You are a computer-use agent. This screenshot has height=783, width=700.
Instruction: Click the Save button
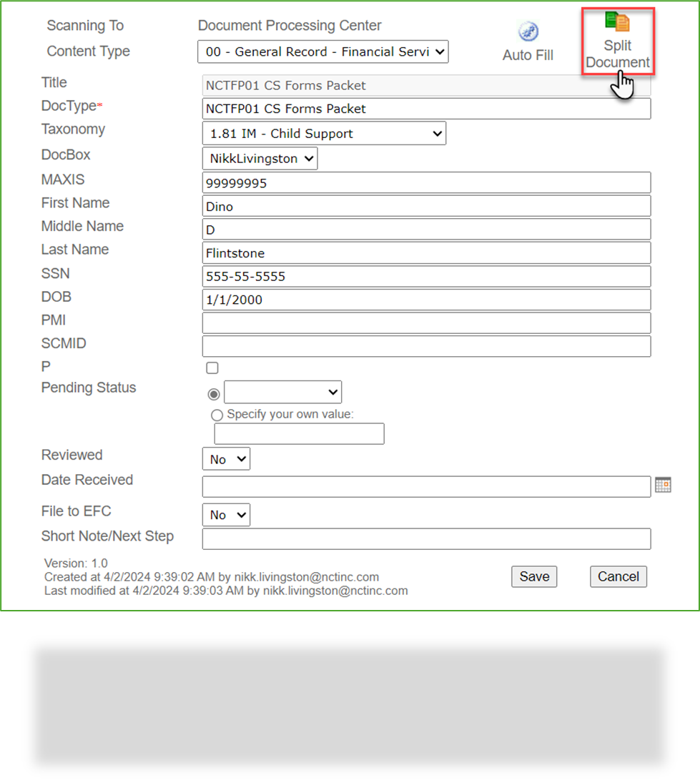(533, 576)
